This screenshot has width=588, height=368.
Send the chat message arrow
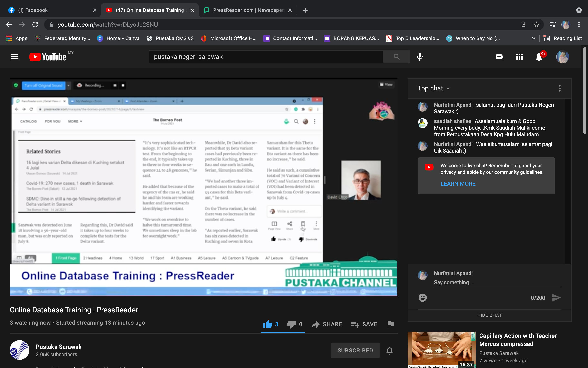(x=556, y=297)
